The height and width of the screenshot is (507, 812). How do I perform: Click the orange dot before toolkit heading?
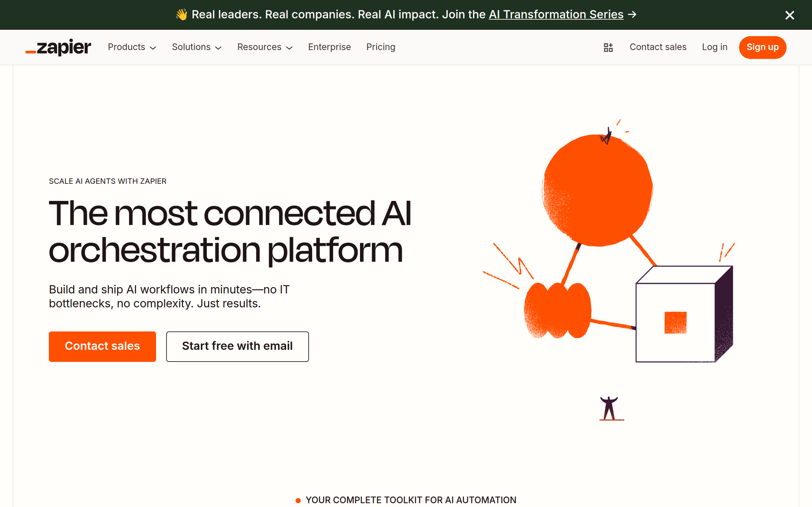(298, 500)
